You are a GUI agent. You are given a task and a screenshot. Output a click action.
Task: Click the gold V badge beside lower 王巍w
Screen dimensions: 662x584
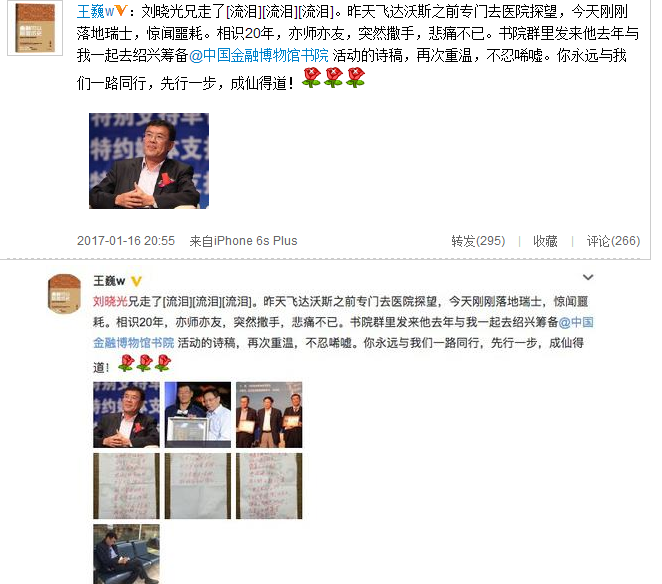click(136, 281)
